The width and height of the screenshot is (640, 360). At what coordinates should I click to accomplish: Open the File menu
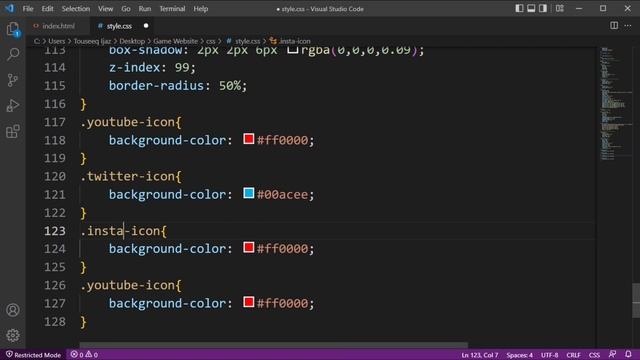[28, 9]
